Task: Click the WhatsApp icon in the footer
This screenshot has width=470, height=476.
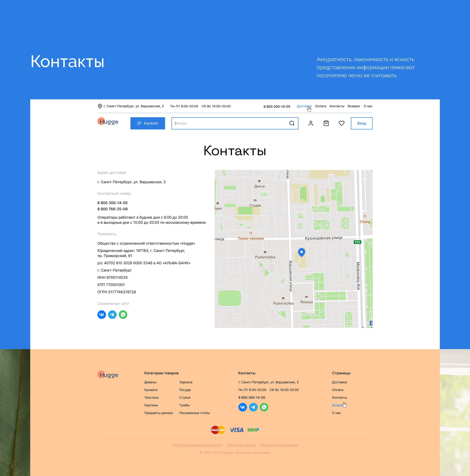Action: (x=264, y=407)
